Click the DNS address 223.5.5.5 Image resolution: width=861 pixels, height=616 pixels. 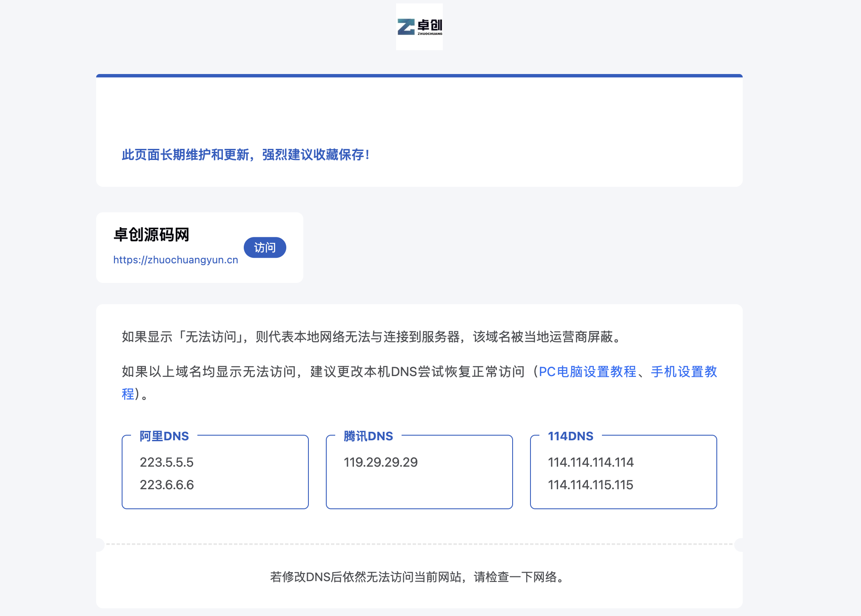(x=167, y=462)
